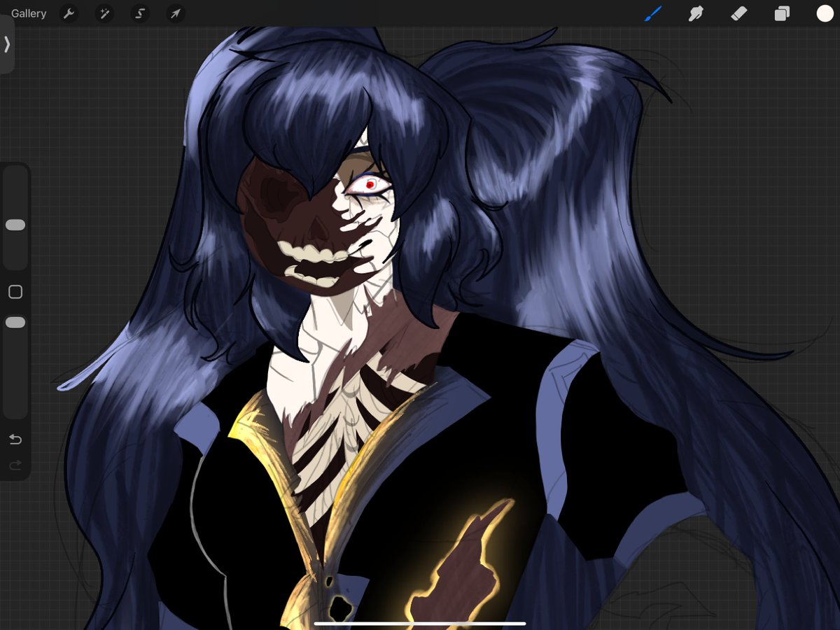
Task: Open the Adjustments magic wand menu
Action: tap(104, 13)
